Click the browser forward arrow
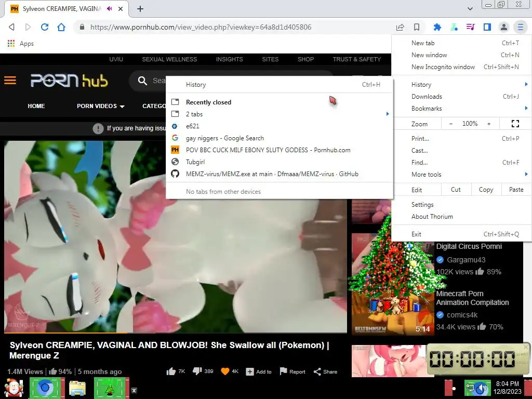This screenshot has height=399, width=532. [x=28, y=27]
